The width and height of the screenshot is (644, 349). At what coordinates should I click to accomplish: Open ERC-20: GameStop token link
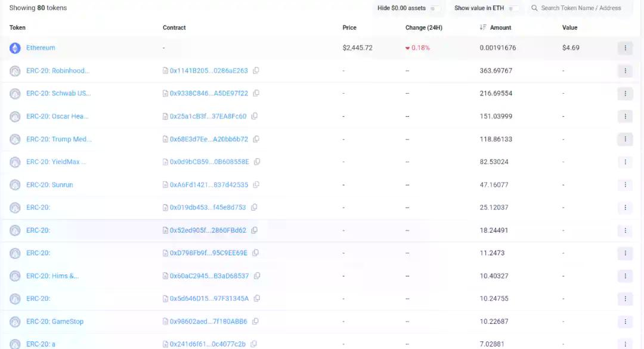tap(55, 322)
